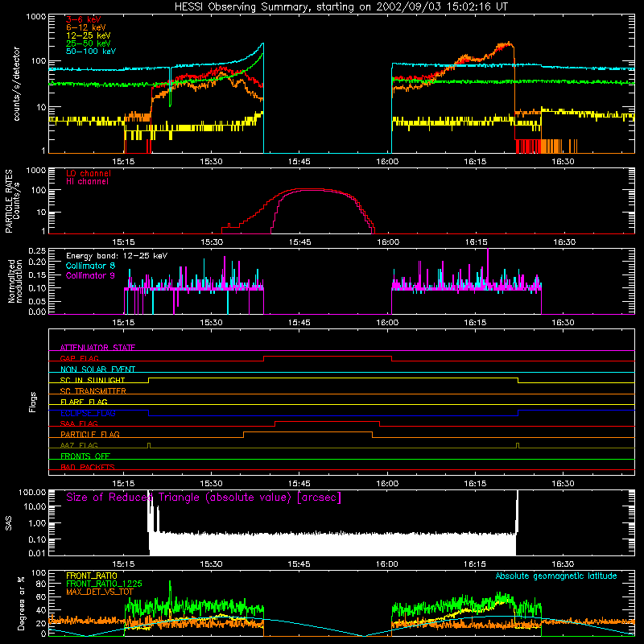This screenshot has height=644, width=644.
Task: Click the FLARE_FLAG label
Action: coord(84,402)
